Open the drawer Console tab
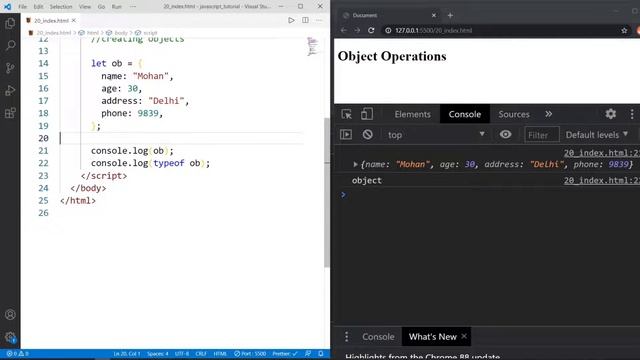This screenshot has width=640, height=360. click(x=378, y=337)
